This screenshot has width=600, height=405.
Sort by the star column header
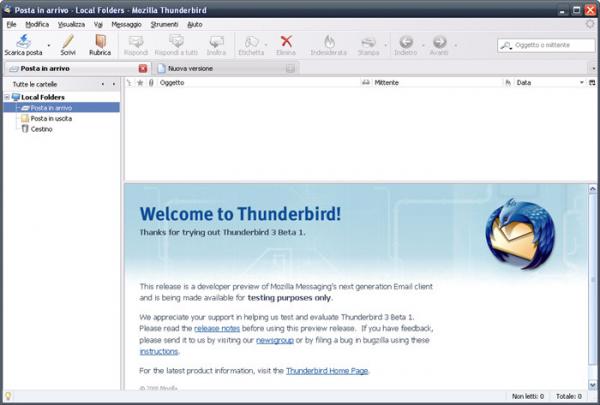pyautogui.click(x=140, y=83)
